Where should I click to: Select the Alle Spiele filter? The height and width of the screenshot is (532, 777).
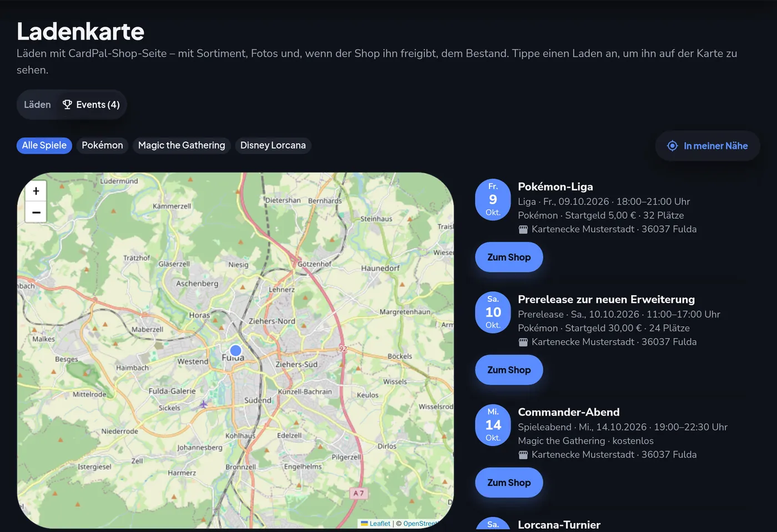tap(44, 145)
